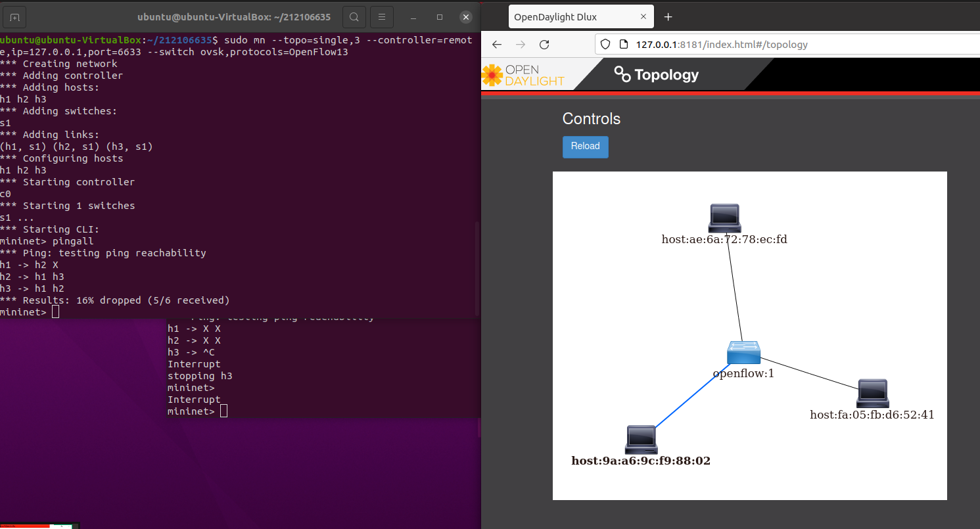Select host ae:6a:72:78:ec:fd computer icon
The width and height of the screenshot is (980, 529).
(725, 218)
